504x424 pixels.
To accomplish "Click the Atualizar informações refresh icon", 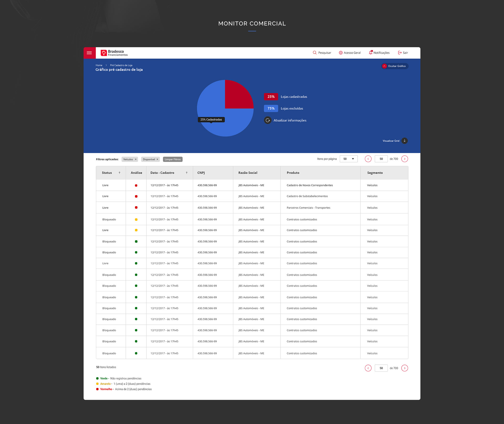I will (x=267, y=120).
